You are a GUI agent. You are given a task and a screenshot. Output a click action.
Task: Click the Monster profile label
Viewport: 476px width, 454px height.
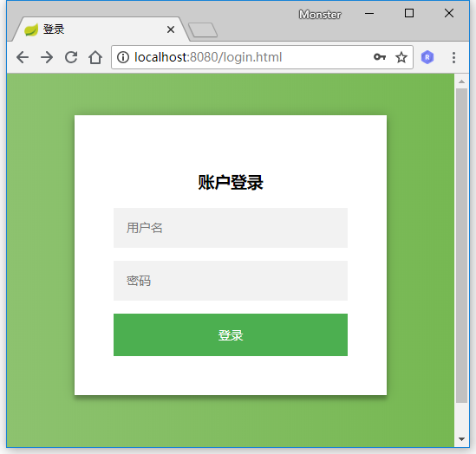pyautogui.click(x=320, y=14)
